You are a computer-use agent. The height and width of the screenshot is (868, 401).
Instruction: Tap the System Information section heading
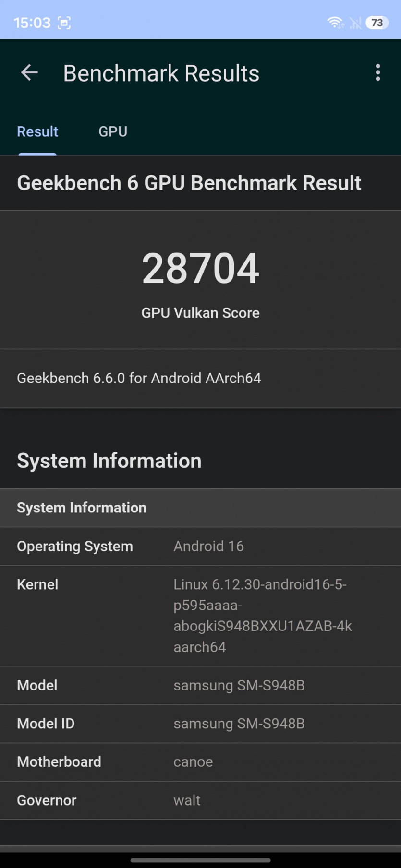click(x=109, y=461)
